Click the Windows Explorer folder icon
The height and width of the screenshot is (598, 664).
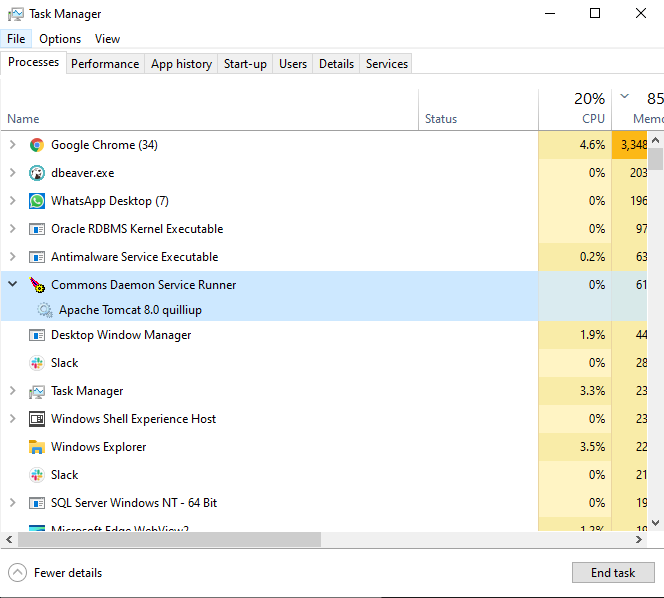[37, 447]
